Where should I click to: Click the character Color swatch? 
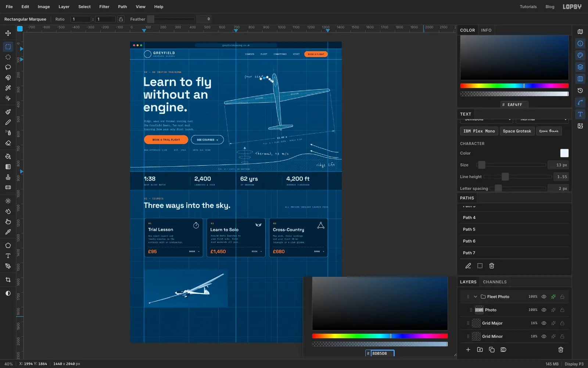(564, 153)
